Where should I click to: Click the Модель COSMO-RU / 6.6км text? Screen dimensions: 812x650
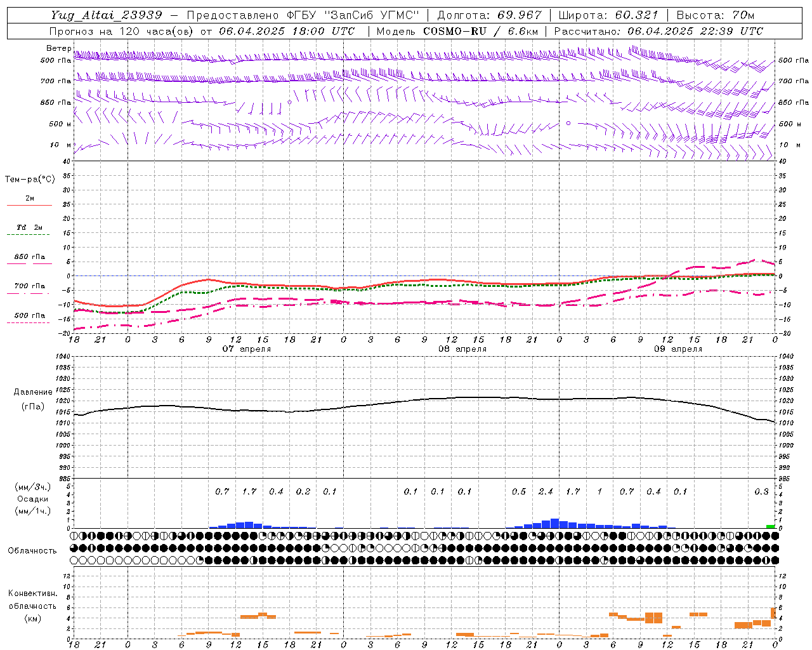point(457,31)
